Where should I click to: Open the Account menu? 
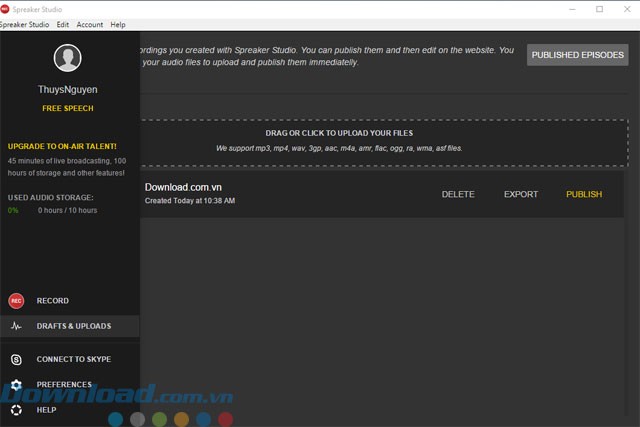point(89,24)
